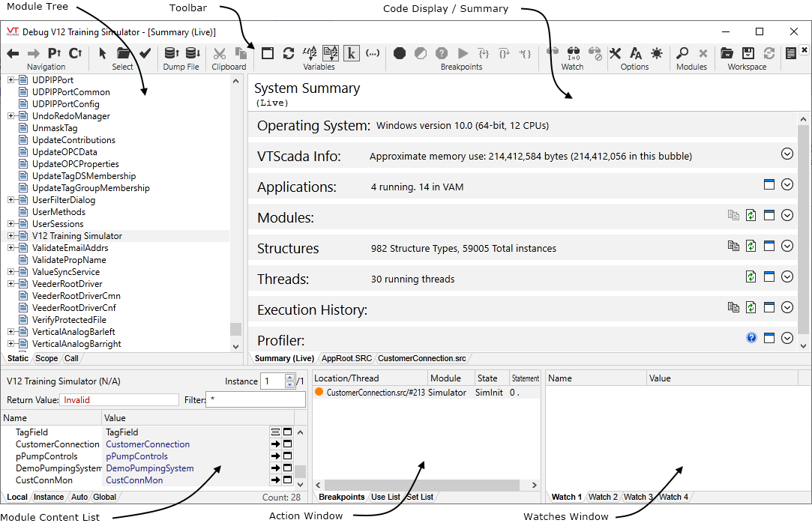
Task: Expand the UDPIPPort tree node
Action: 11,80
